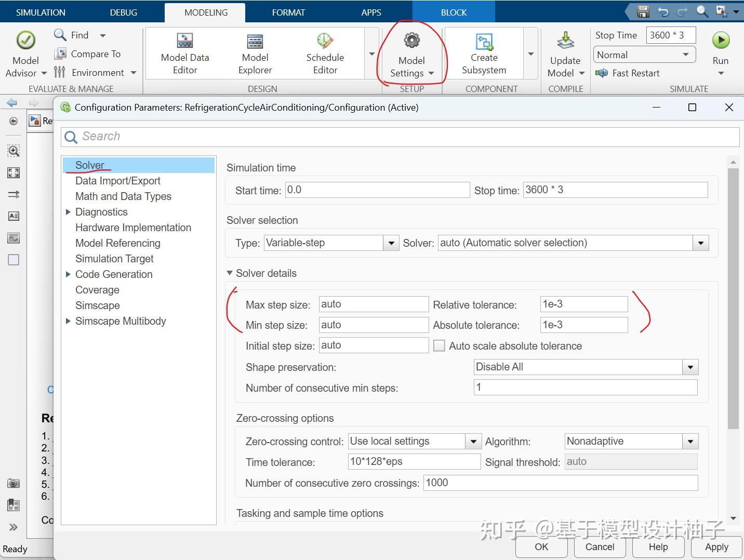Open the solver Type dropdown
Screen dimensions: 744x560
coord(391,243)
